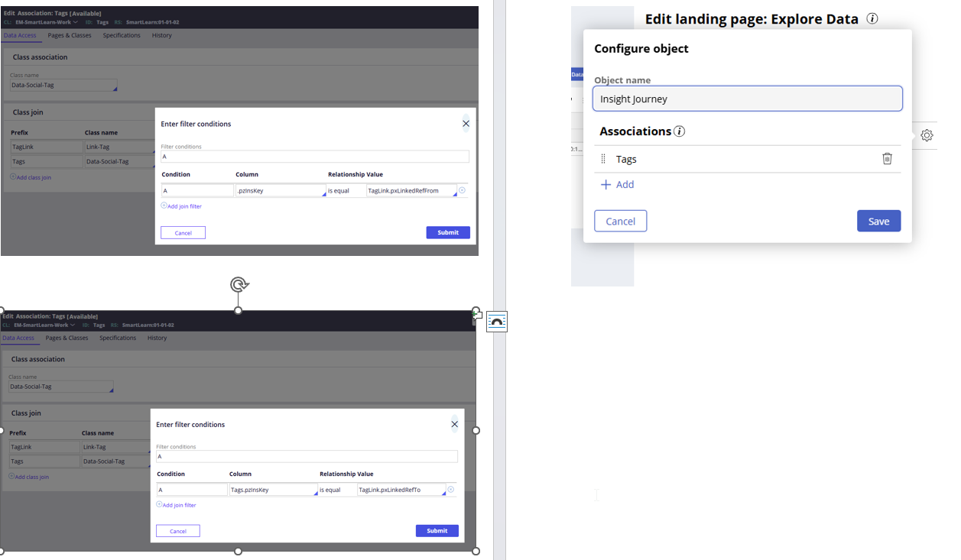The image size is (961, 560).
Task: Open Pages & Classes tab in upper screenshot
Action: (70, 35)
